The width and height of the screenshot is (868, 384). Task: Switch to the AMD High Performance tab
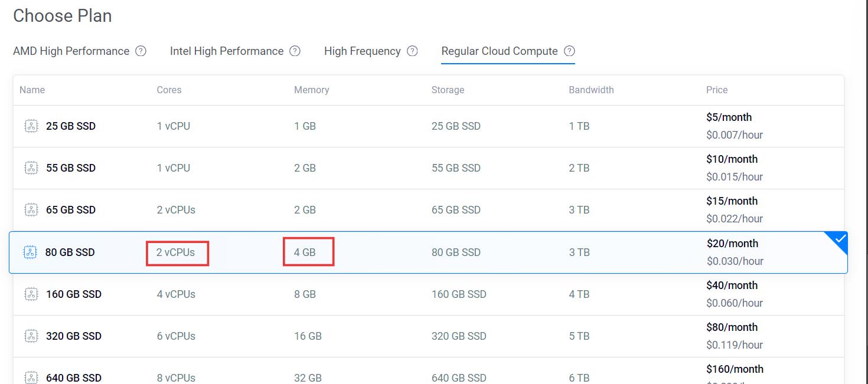pyautogui.click(x=71, y=51)
